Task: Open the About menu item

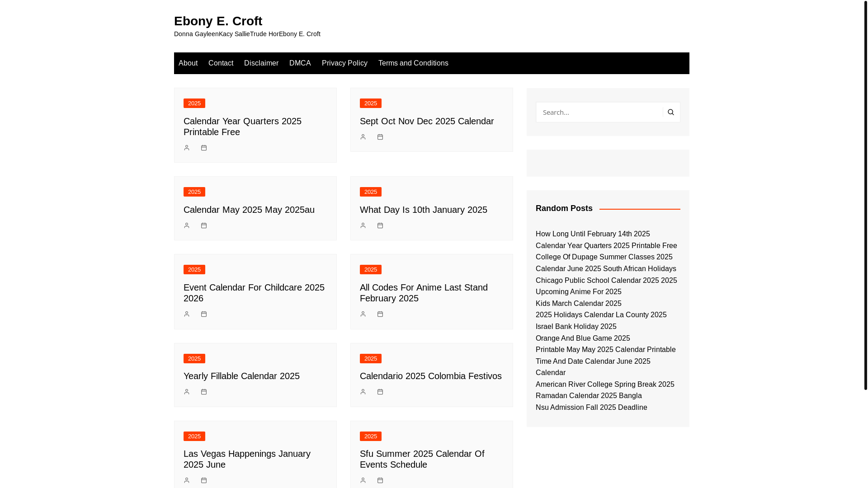Action: pos(188,63)
